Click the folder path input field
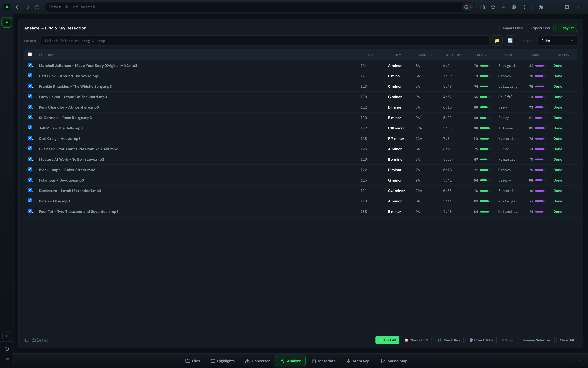 [x=265, y=41]
